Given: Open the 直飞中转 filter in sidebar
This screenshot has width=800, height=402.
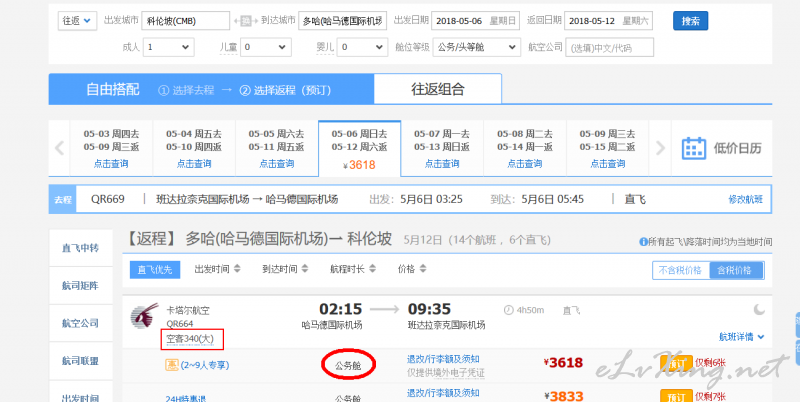Looking at the screenshot, I should pos(81,248).
